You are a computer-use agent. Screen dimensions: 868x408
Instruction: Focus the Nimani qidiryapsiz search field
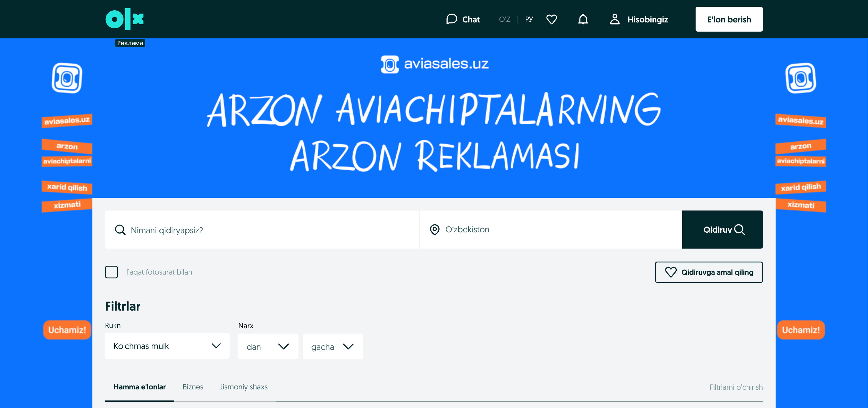coord(262,229)
